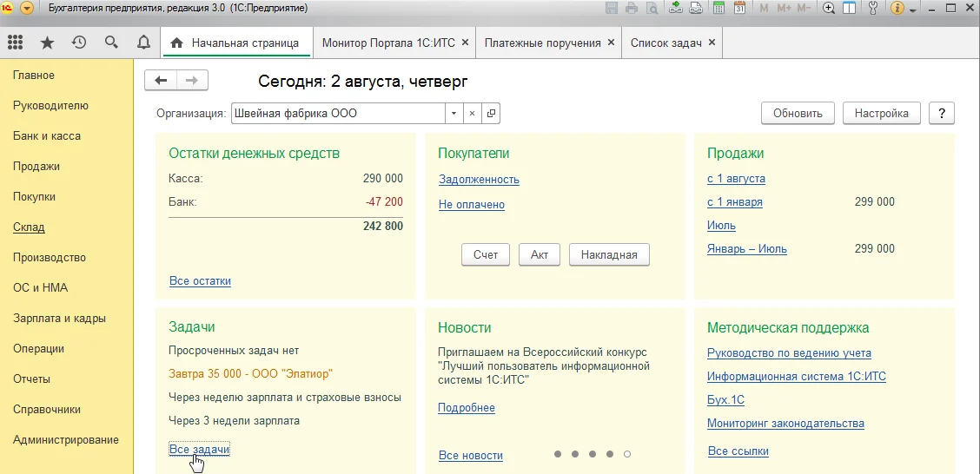Image resolution: width=980 pixels, height=474 pixels.
Task: Close the Платежные поручения tab
Action: pos(611,43)
